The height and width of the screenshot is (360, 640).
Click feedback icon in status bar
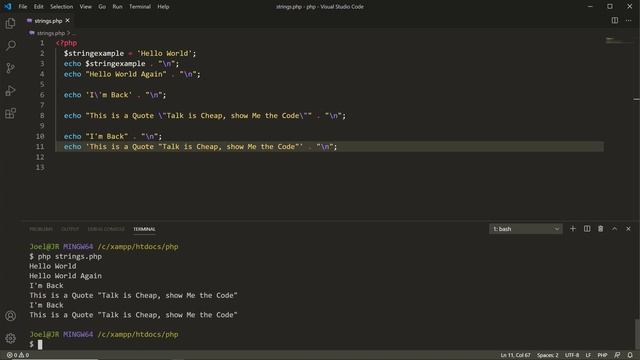click(x=617, y=355)
